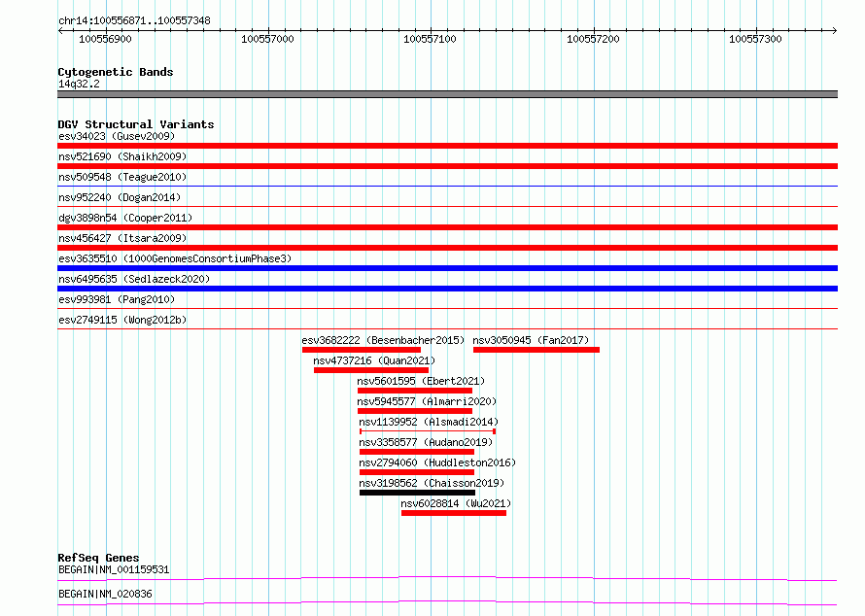865x616 pixels.
Task: Click esv993981 (Pang2010) label
Action: click(x=117, y=299)
